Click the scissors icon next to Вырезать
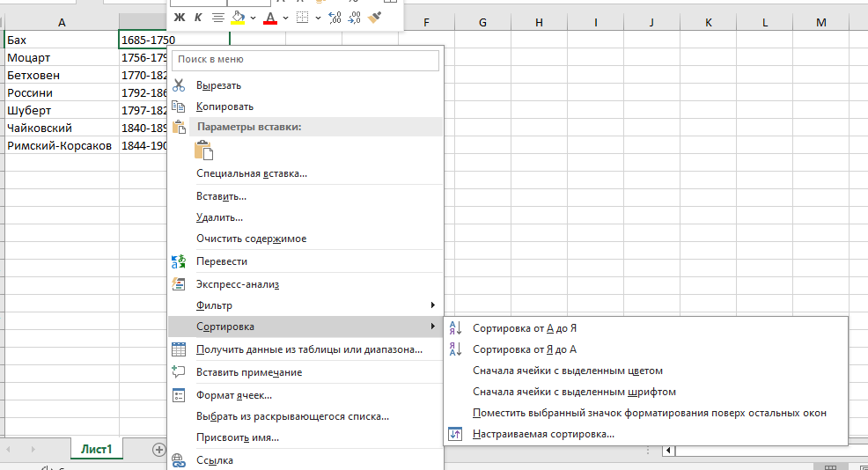The image size is (868, 470). tap(179, 85)
